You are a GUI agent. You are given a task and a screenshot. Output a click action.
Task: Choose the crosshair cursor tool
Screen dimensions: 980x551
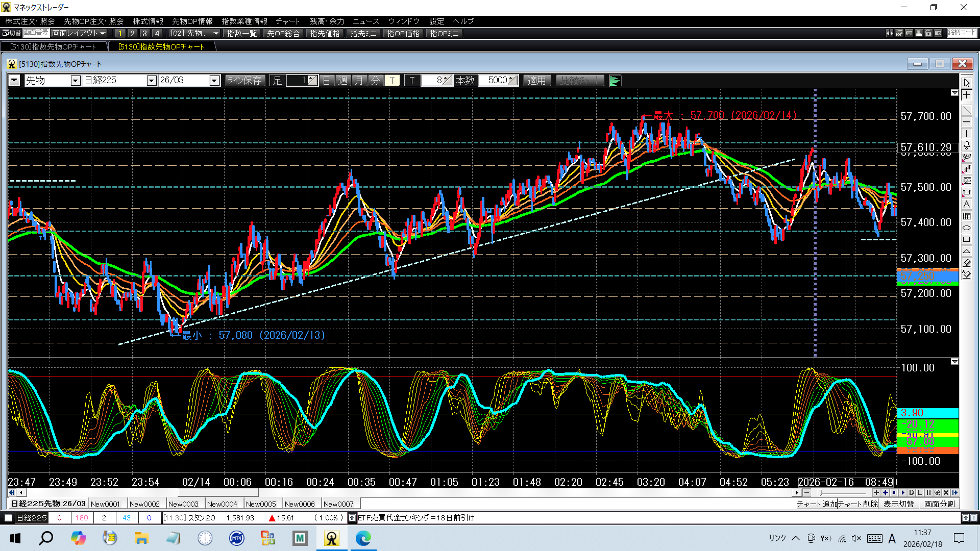click(x=967, y=95)
